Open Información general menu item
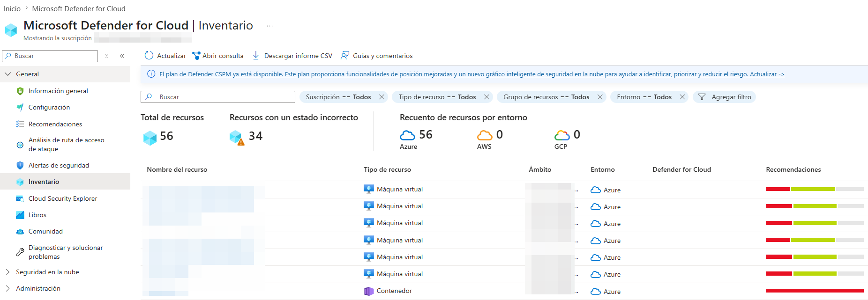 [58, 91]
